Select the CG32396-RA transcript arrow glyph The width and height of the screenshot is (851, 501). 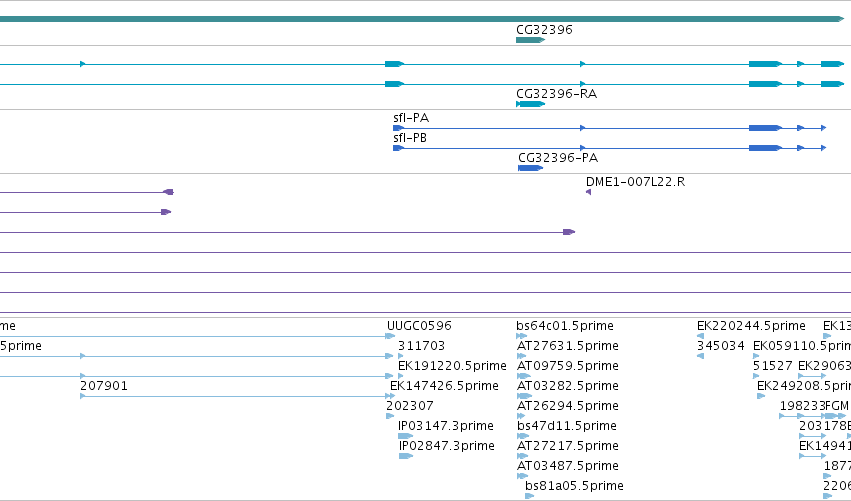click(530, 104)
